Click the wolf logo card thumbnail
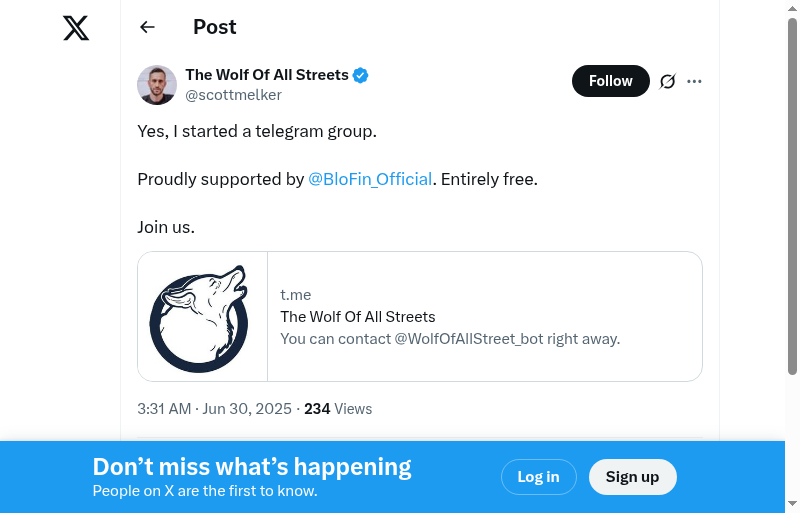 click(203, 316)
